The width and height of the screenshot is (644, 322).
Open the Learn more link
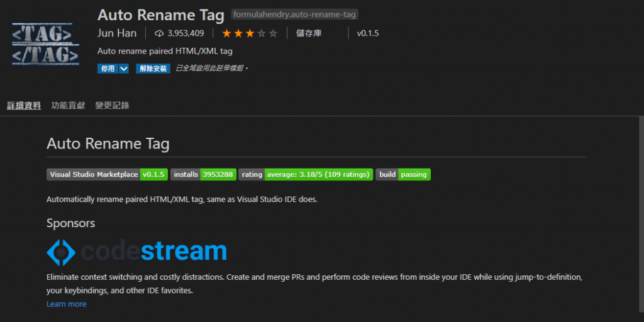click(x=67, y=304)
